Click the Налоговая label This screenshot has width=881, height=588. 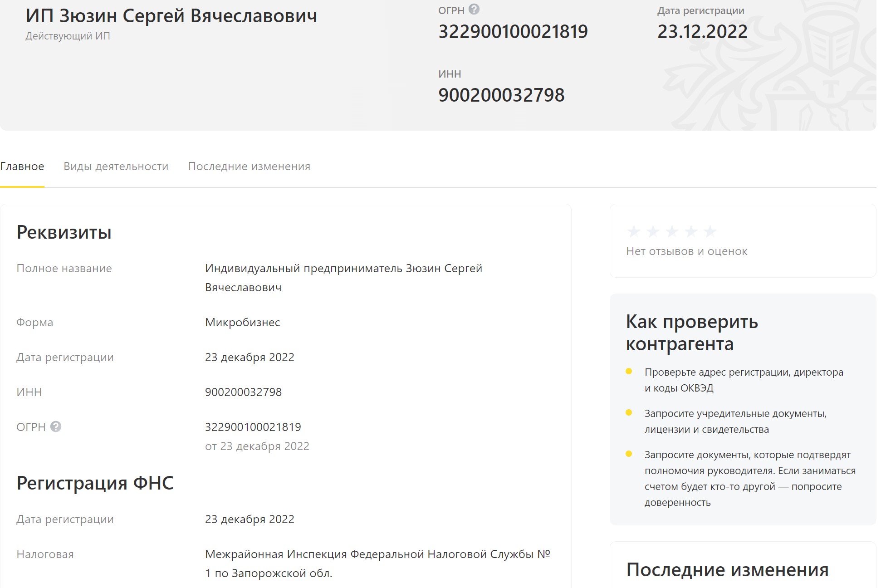(x=45, y=554)
